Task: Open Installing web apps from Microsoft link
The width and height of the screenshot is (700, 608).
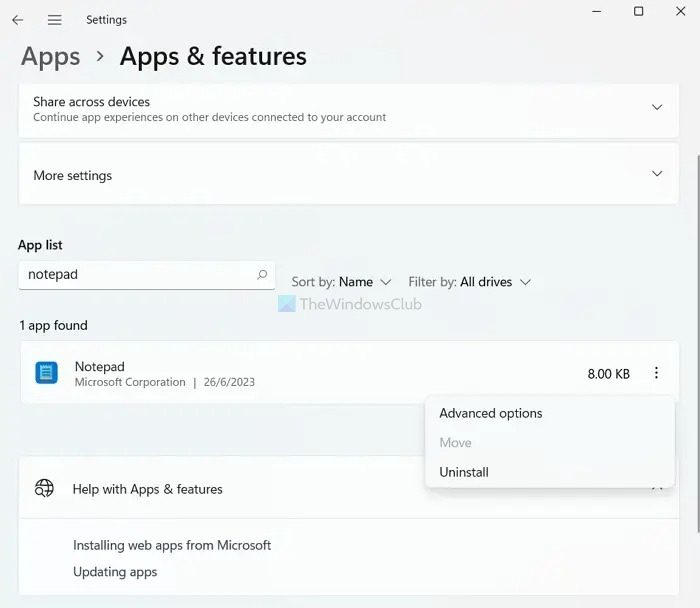Action: coord(172,546)
